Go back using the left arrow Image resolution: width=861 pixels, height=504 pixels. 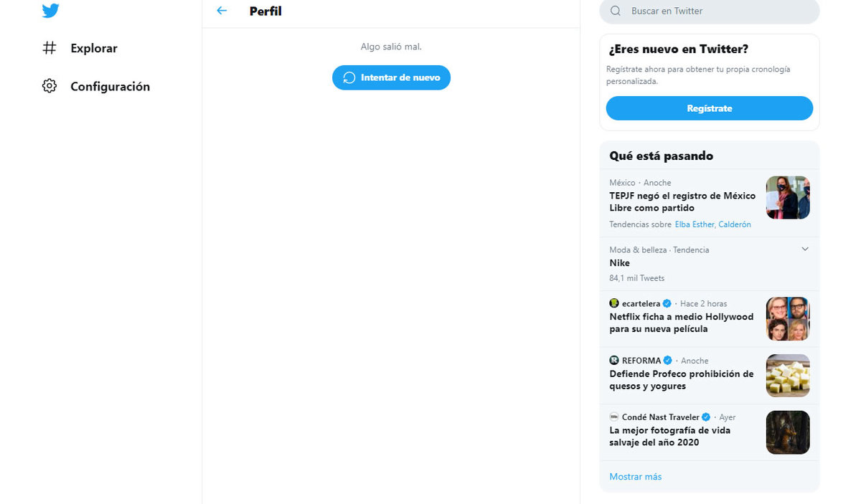pyautogui.click(x=222, y=11)
